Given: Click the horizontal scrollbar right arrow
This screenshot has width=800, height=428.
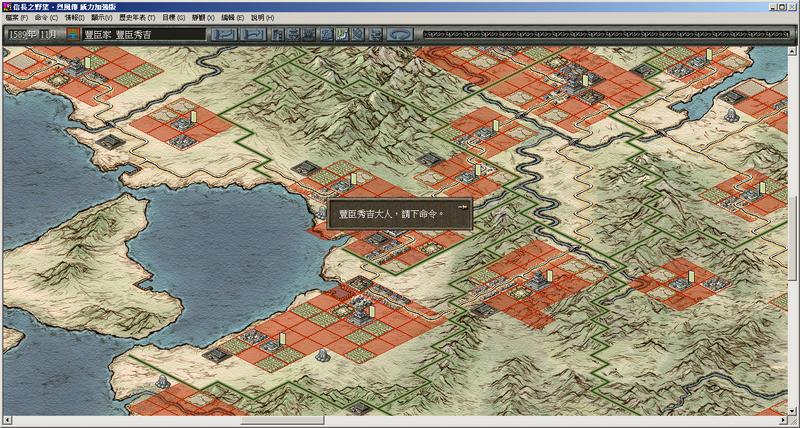Looking at the screenshot, I should pyautogui.click(x=784, y=420).
